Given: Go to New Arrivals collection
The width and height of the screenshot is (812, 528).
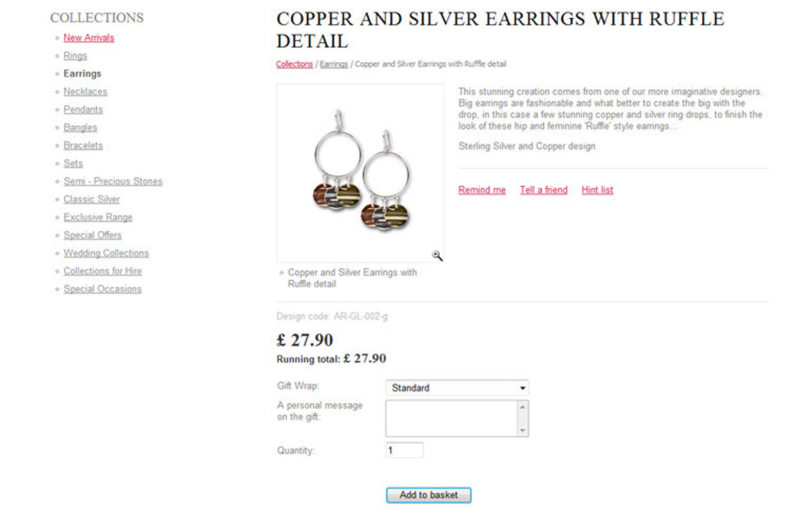Looking at the screenshot, I should [89, 38].
